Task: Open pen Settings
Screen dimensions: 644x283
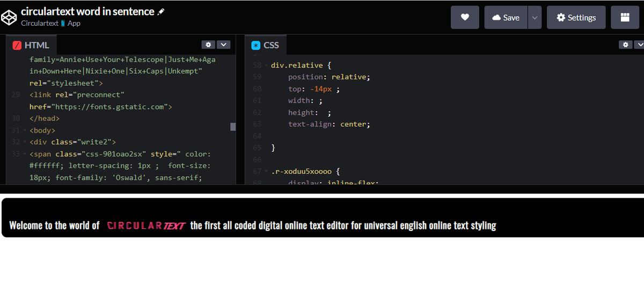Action: [576, 17]
